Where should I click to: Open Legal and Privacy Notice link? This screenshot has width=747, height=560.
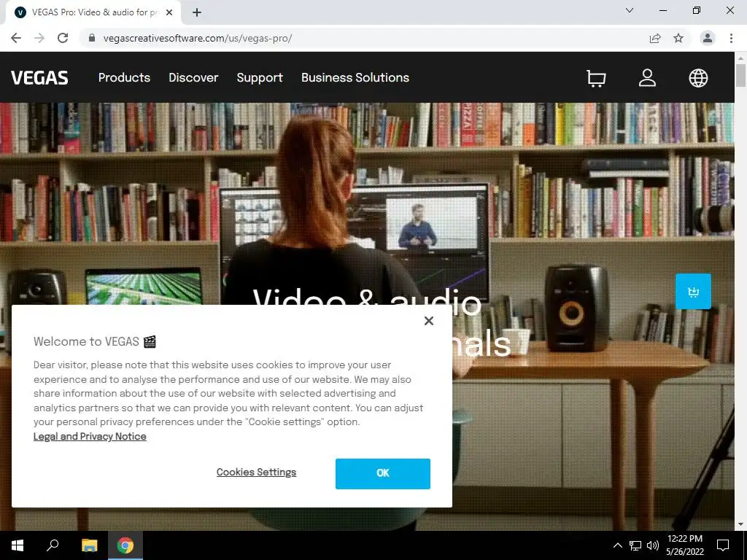pyautogui.click(x=90, y=437)
